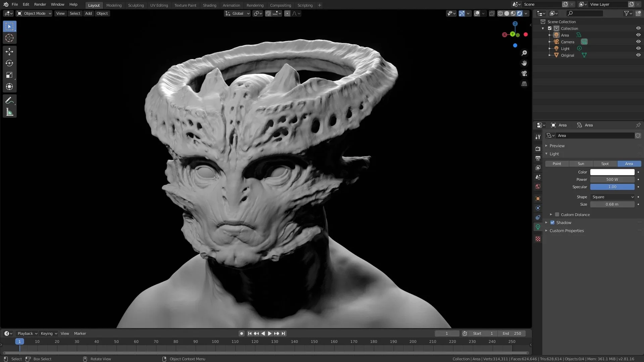Open the Shape dropdown set to Square
Screen dimensions: 644x362
tap(612, 197)
